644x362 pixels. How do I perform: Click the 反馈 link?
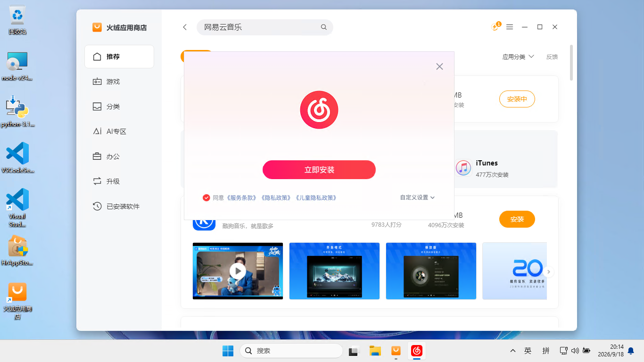coord(552,57)
